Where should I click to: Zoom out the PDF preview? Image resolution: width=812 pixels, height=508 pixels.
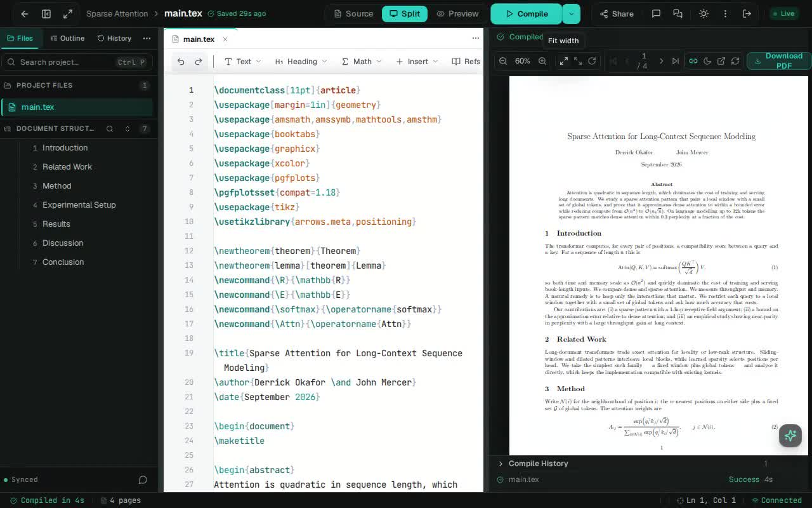click(x=503, y=61)
